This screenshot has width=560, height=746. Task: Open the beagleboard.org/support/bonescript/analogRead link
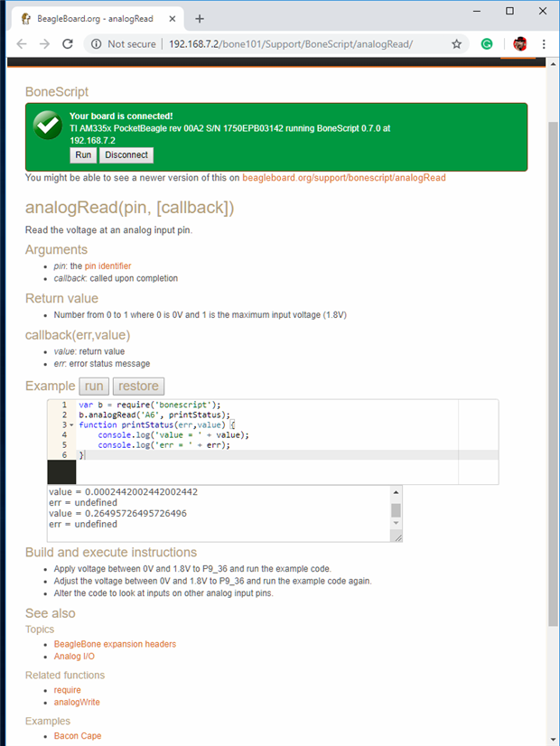(x=344, y=178)
